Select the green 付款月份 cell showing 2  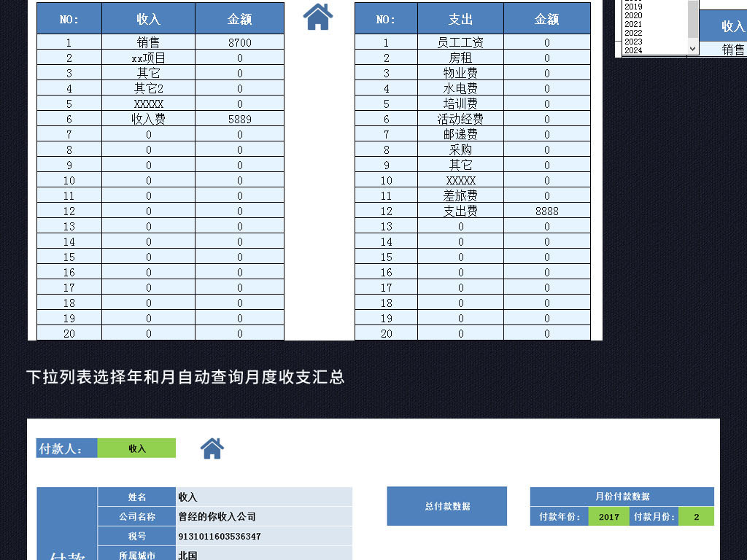[x=696, y=517]
